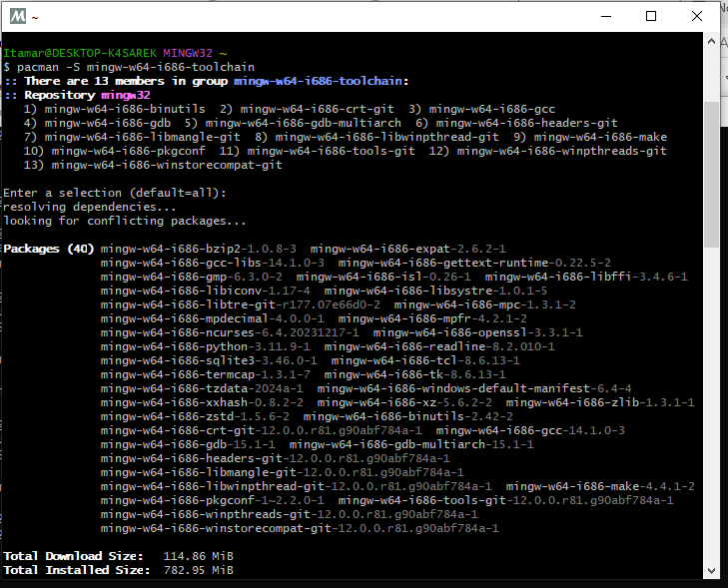
Task: Click 'resolving dependencies...' line
Action: (x=90, y=207)
